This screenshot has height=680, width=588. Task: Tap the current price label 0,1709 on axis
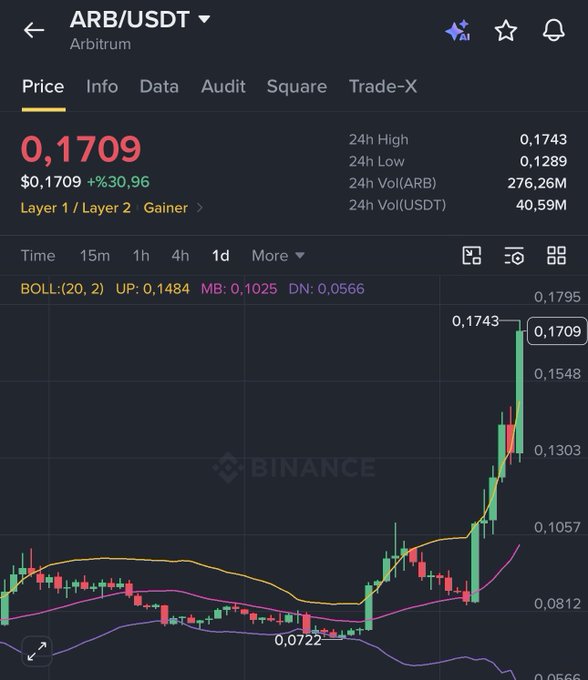(557, 331)
